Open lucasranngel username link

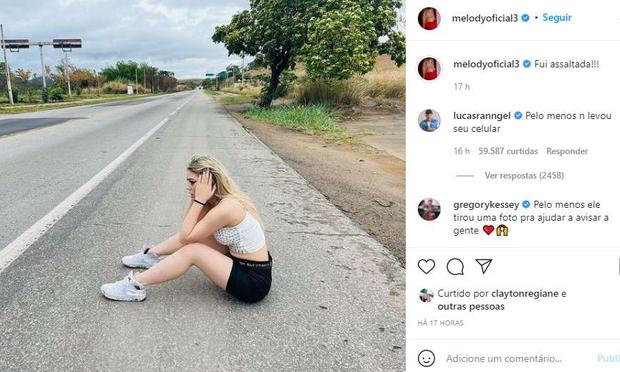click(482, 116)
